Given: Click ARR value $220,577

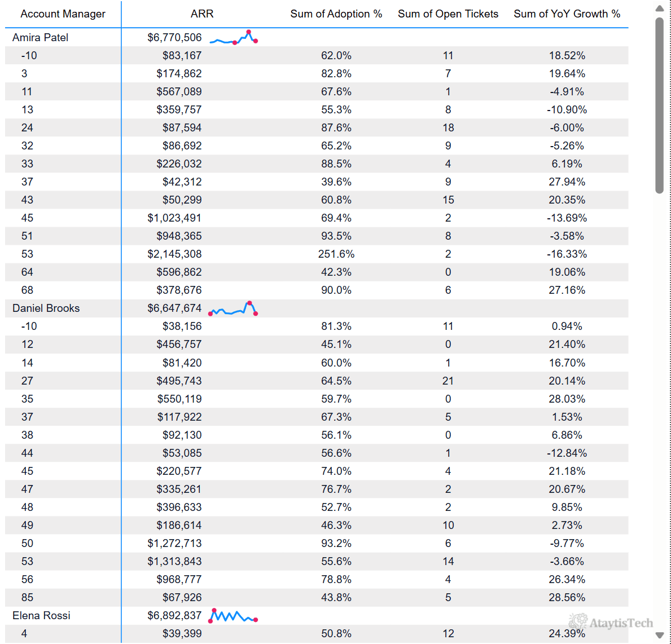Looking at the screenshot, I should [179, 471].
